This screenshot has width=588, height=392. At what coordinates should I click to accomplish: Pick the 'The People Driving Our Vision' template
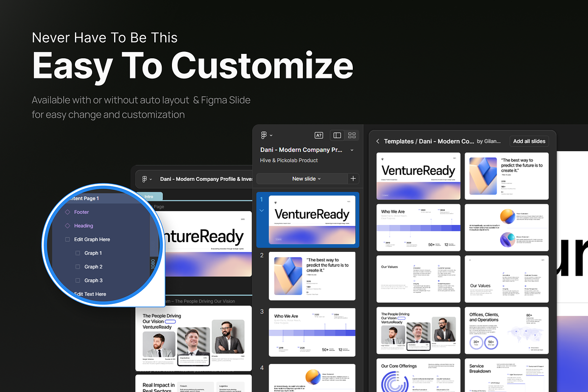[x=418, y=330]
